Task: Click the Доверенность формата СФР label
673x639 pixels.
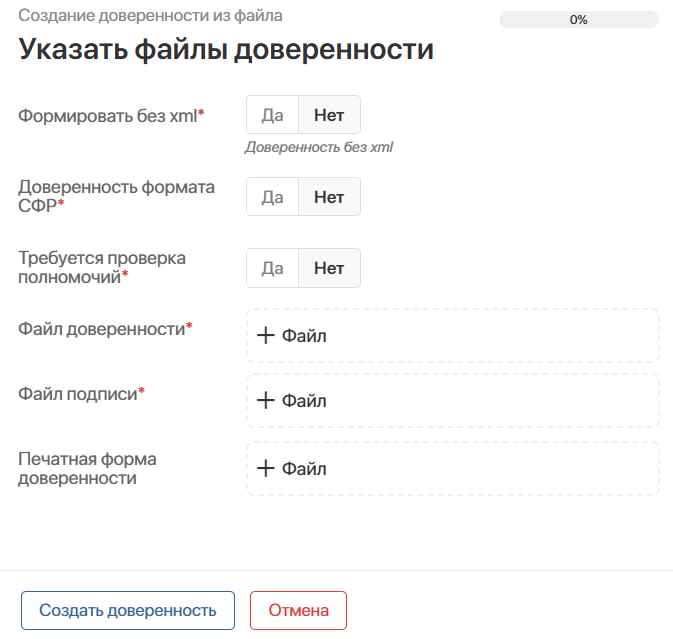Action: tap(116, 195)
